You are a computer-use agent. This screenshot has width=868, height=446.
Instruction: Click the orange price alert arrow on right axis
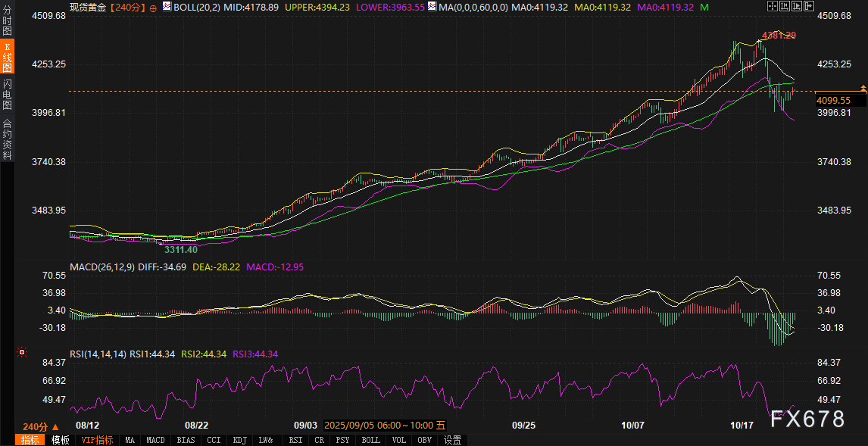[863, 89]
